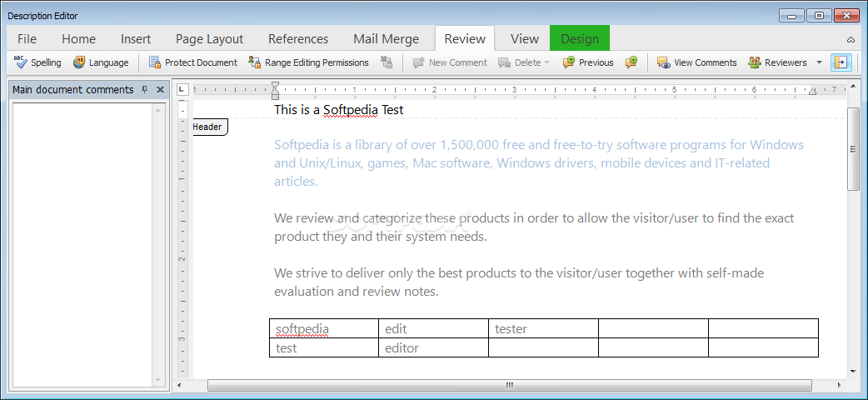The width and height of the screenshot is (868, 400).
Task: Open the File tab
Action: click(27, 39)
